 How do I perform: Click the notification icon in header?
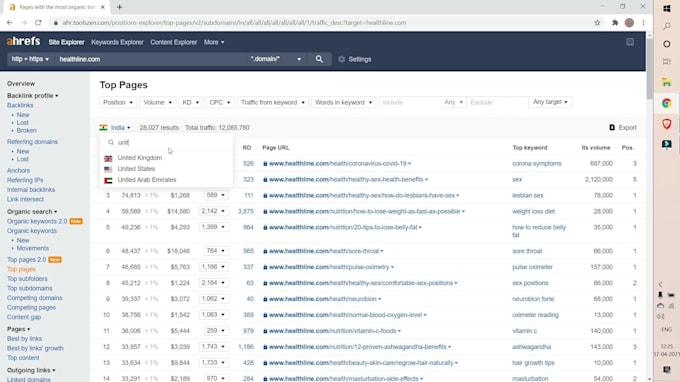click(630, 42)
